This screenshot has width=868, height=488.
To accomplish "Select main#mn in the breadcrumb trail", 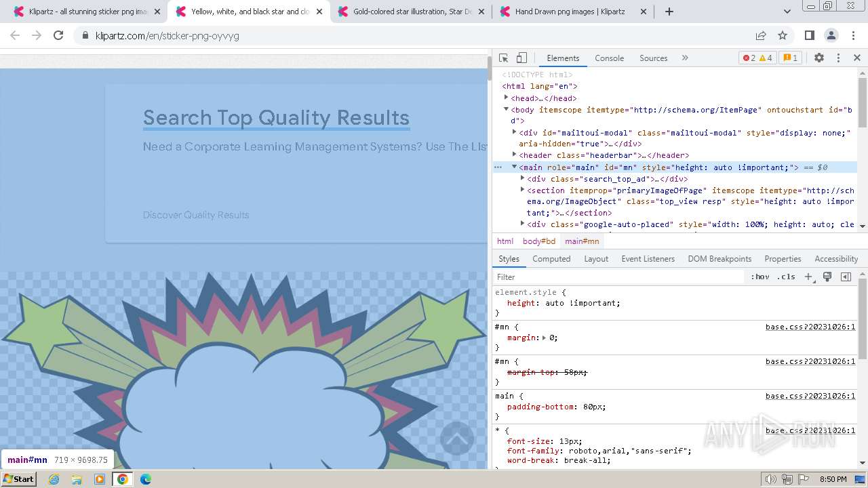I will (582, 241).
